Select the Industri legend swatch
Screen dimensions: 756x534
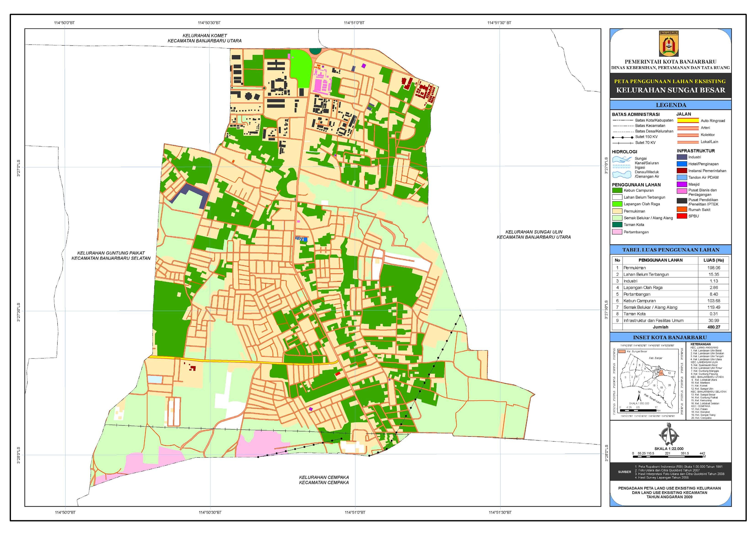(x=682, y=157)
